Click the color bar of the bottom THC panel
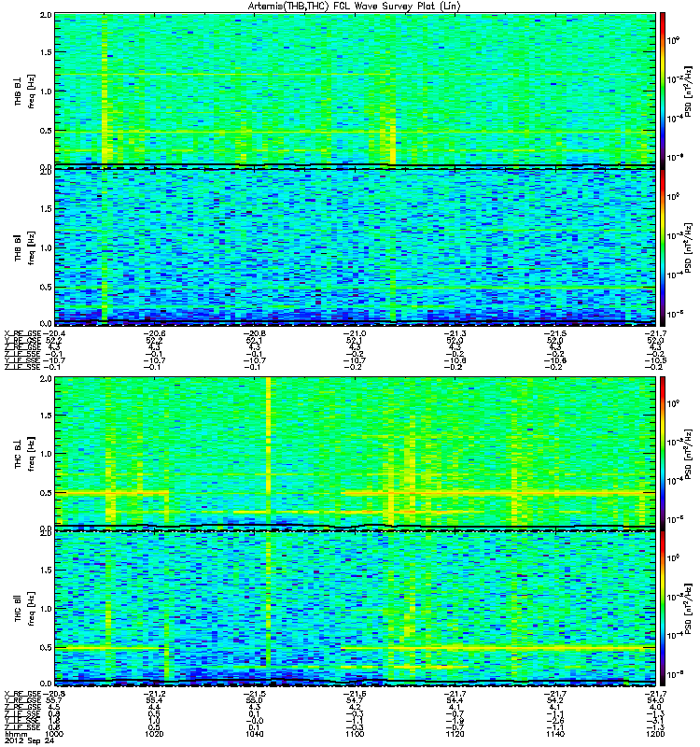This screenshot has height=747, width=700. pyautogui.click(x=663, y=609)
